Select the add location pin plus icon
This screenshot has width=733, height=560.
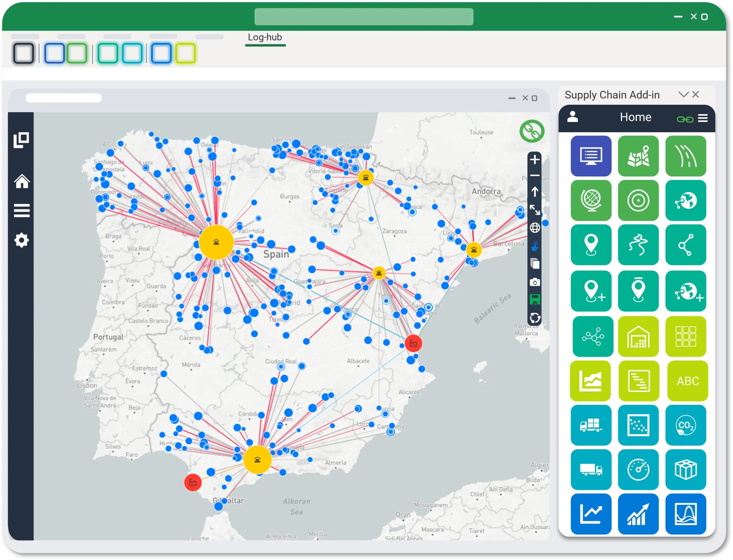point(591,291)
